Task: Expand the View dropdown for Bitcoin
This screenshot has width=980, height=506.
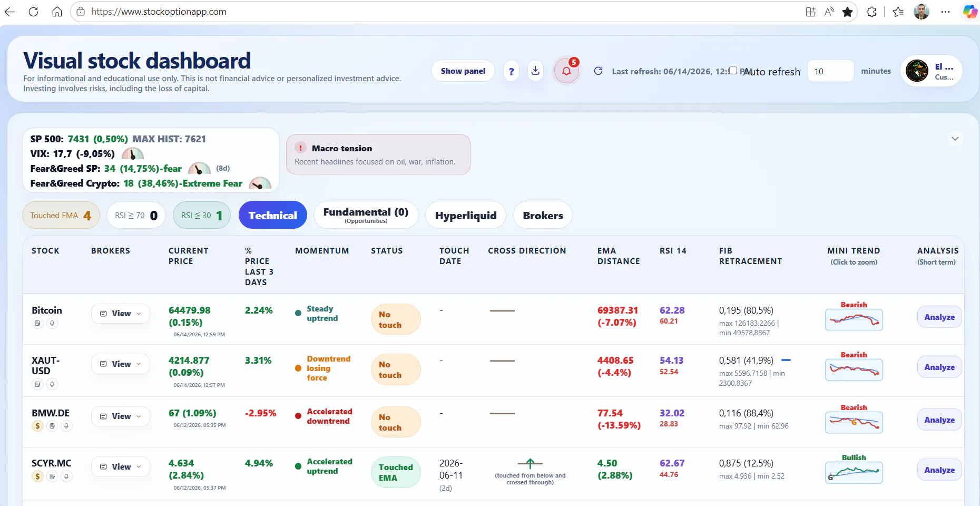Action: tap(121, 314)
